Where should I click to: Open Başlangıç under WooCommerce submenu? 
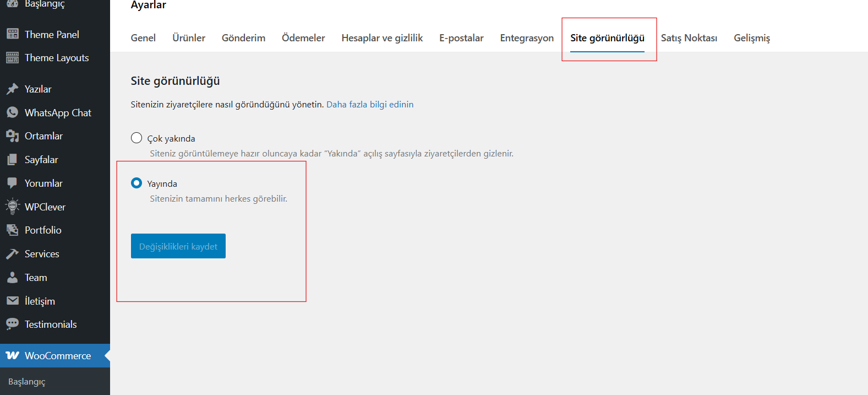coord(27,382)
